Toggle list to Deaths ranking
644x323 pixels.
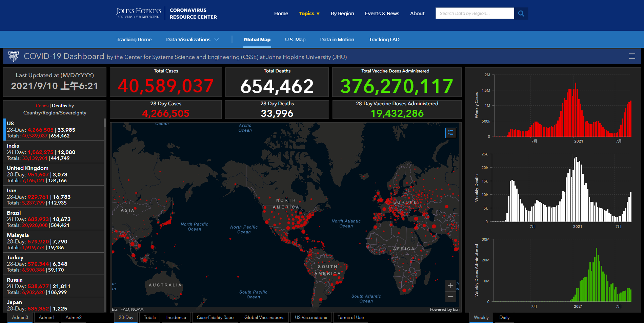tap(59, 106)
